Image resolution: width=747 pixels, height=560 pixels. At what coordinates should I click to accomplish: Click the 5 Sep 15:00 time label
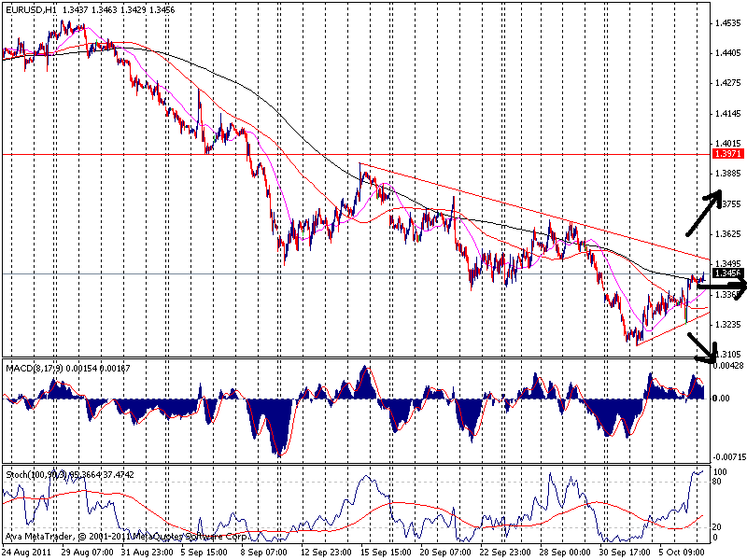coord(204,552)
